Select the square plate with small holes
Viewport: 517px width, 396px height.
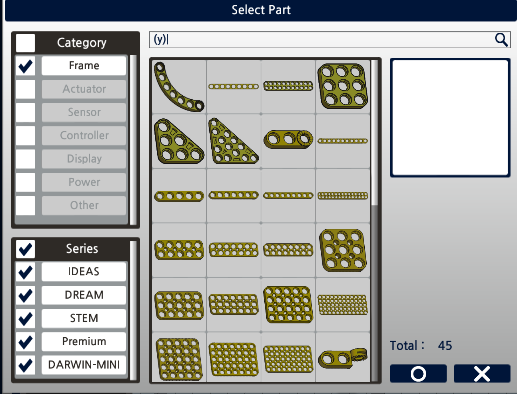click(x=343, y=250)
